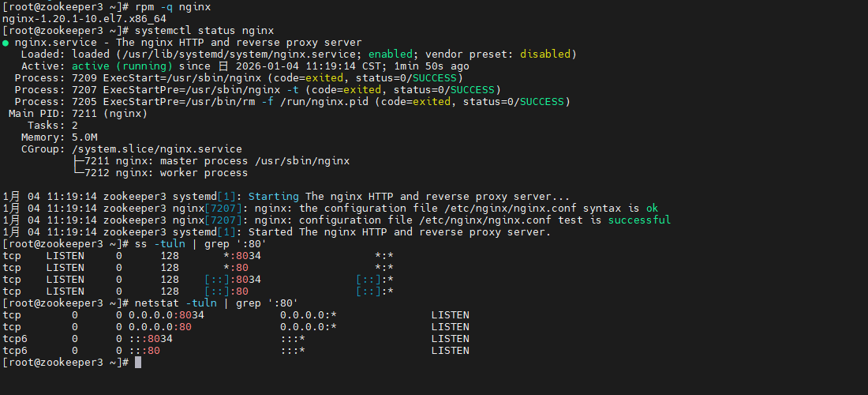The width and height of the screenshot is (868, 395).
Task: Click the green status dot before nginx.service
Action: point(6,43)
